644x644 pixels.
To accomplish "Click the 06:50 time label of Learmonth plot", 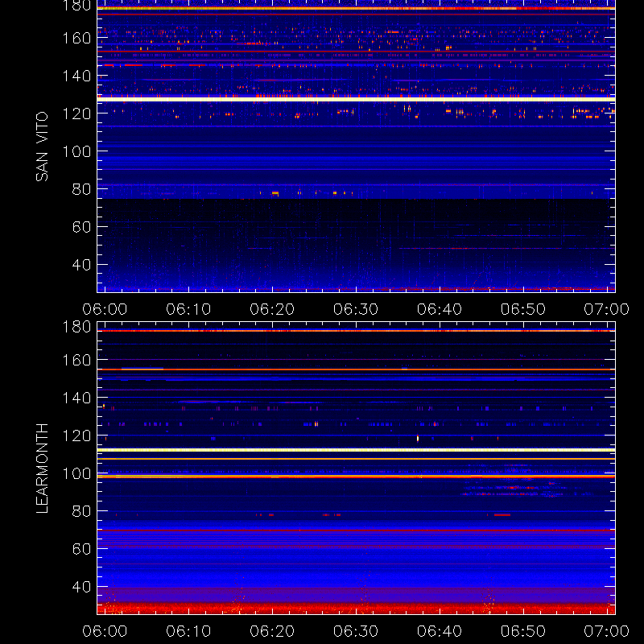I will coord(523,631).
